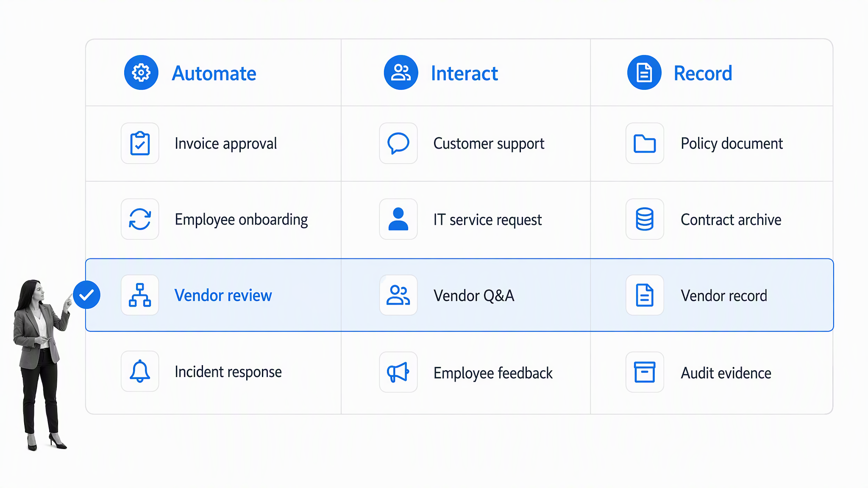Click the IT service request person icon
The image size is (868, 488).
[398, 219]
